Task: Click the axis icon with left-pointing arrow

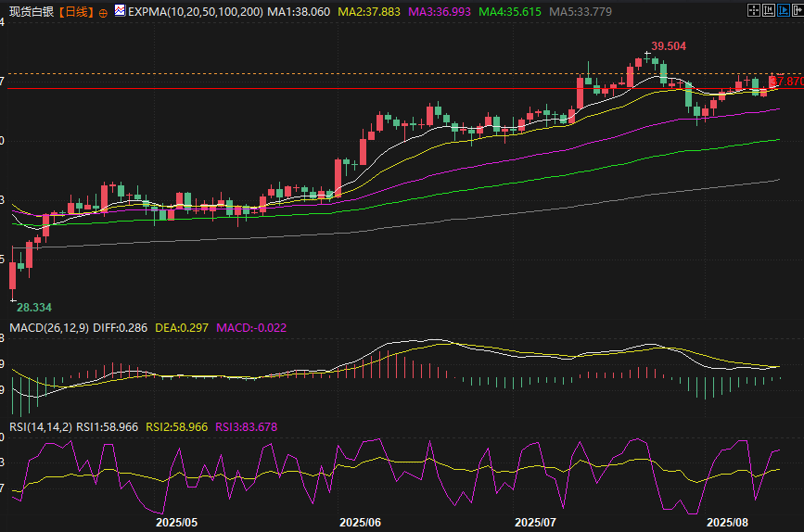Action: [769, 10]
